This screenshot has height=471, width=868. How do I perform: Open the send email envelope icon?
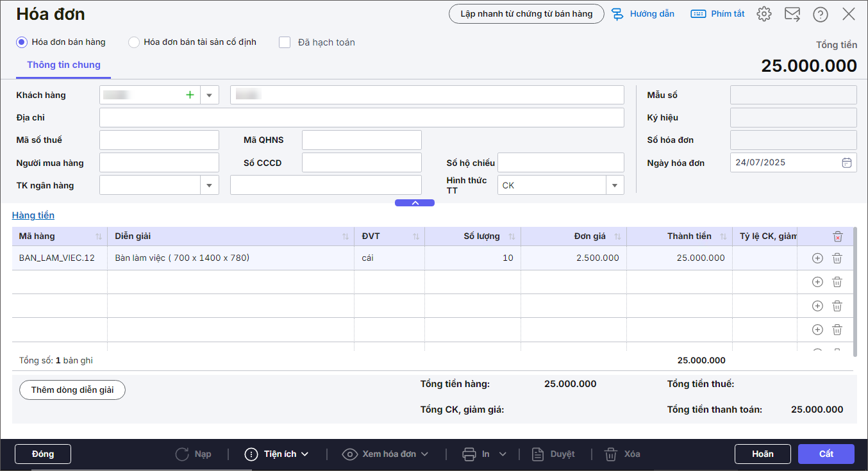coord(792,14)
